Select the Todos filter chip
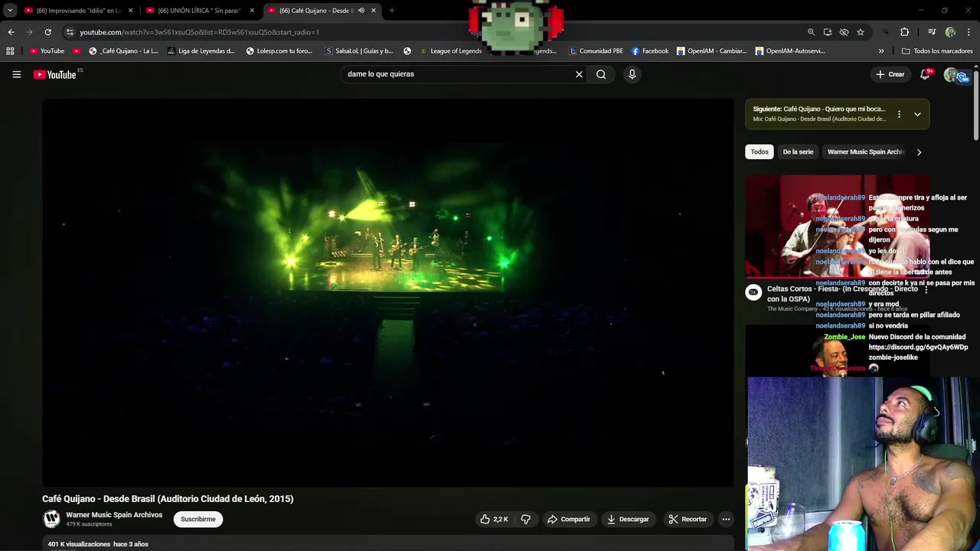 point(759,152)
